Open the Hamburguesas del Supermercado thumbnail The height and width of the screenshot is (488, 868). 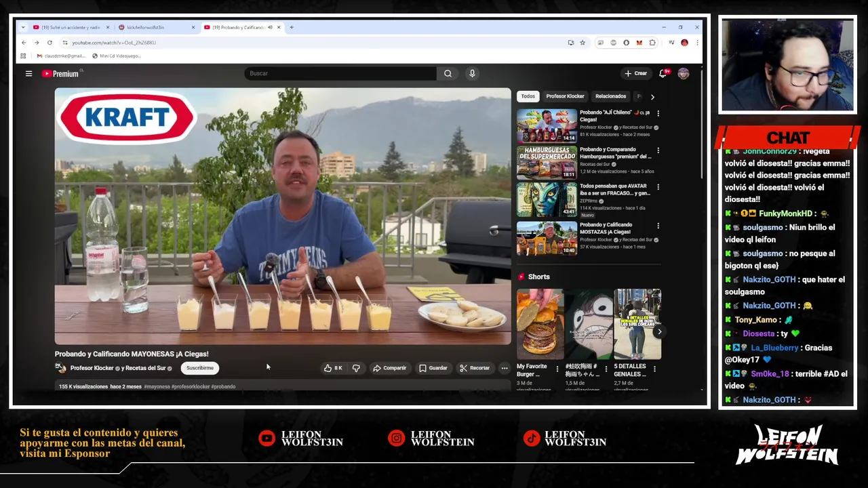point(547,162)
